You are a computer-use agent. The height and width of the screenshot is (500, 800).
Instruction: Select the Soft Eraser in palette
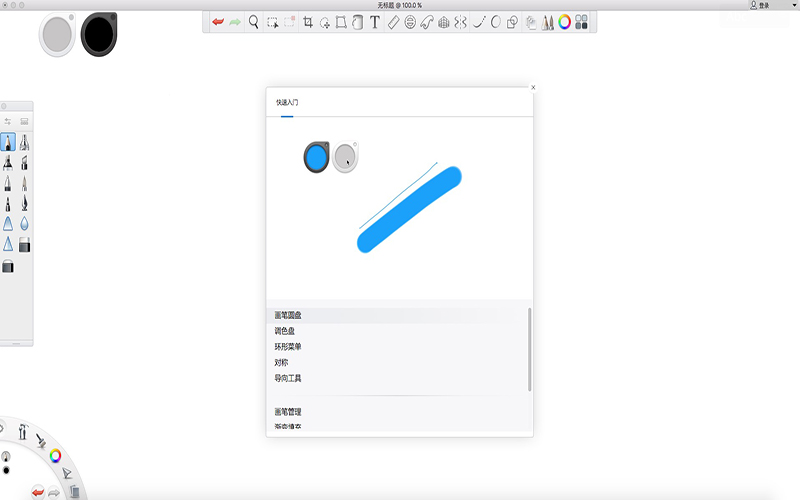point(8,266)
